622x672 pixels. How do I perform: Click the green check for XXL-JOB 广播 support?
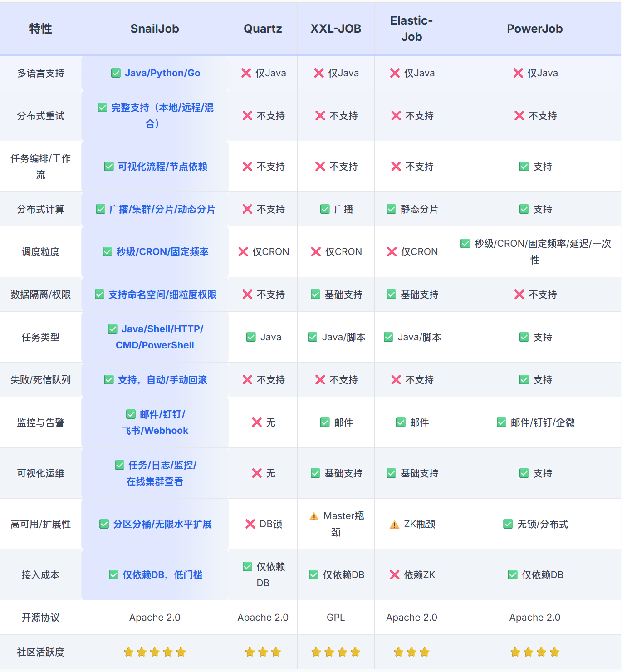[x=324, y=209]
